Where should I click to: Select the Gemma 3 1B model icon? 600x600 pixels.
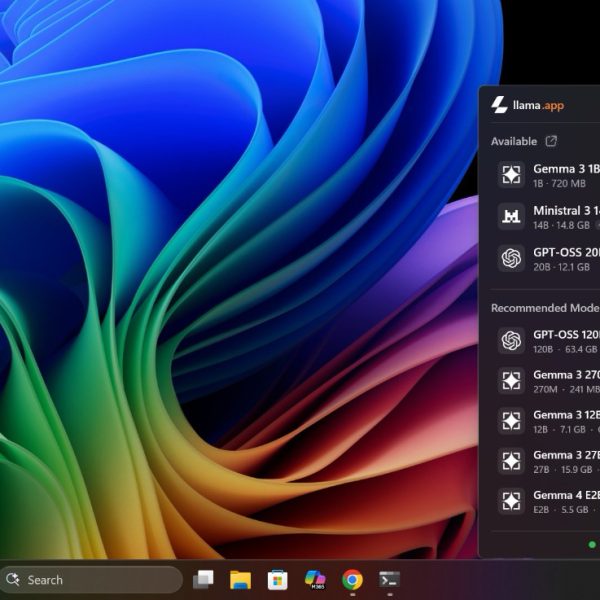point(511,175)
